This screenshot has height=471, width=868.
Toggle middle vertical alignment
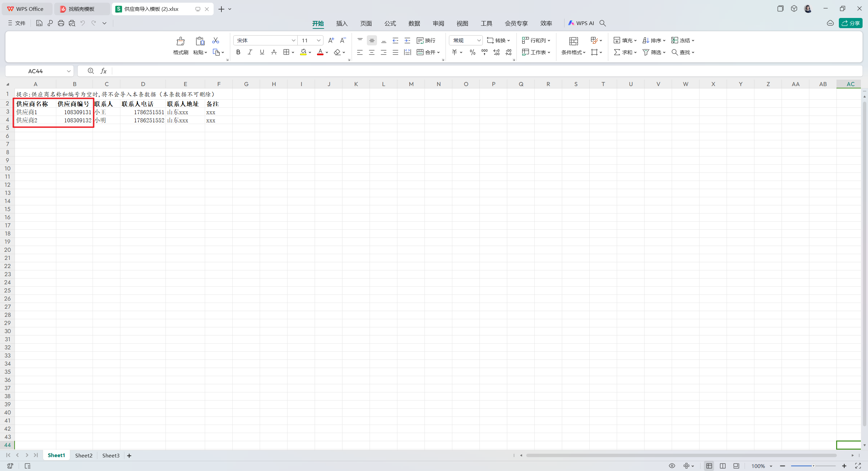click(x=372, y=40)
